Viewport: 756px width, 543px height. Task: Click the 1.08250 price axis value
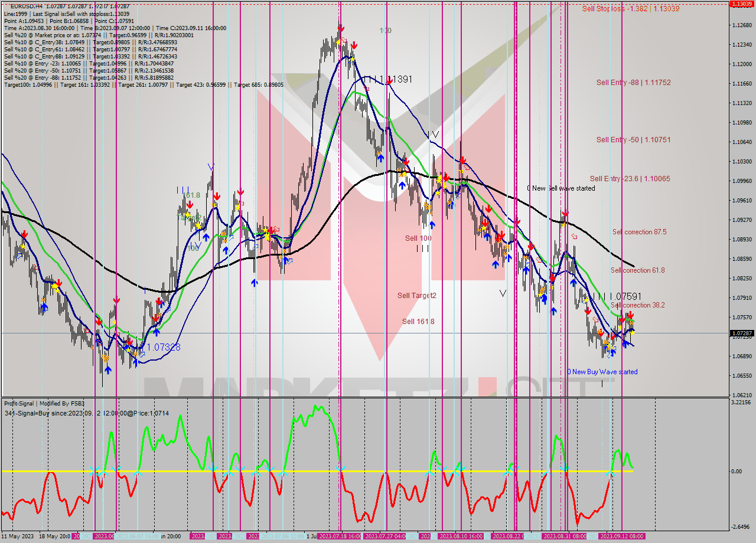click(x=741, y=279)
